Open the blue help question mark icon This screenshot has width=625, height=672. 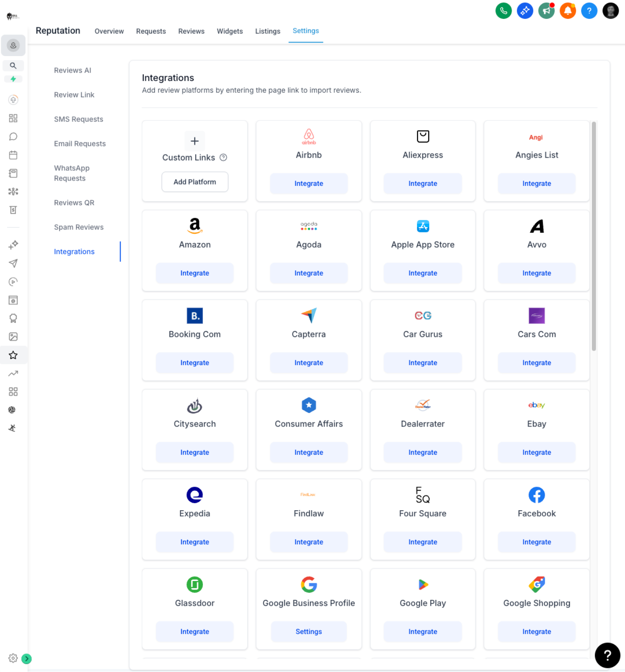(589, 10)
